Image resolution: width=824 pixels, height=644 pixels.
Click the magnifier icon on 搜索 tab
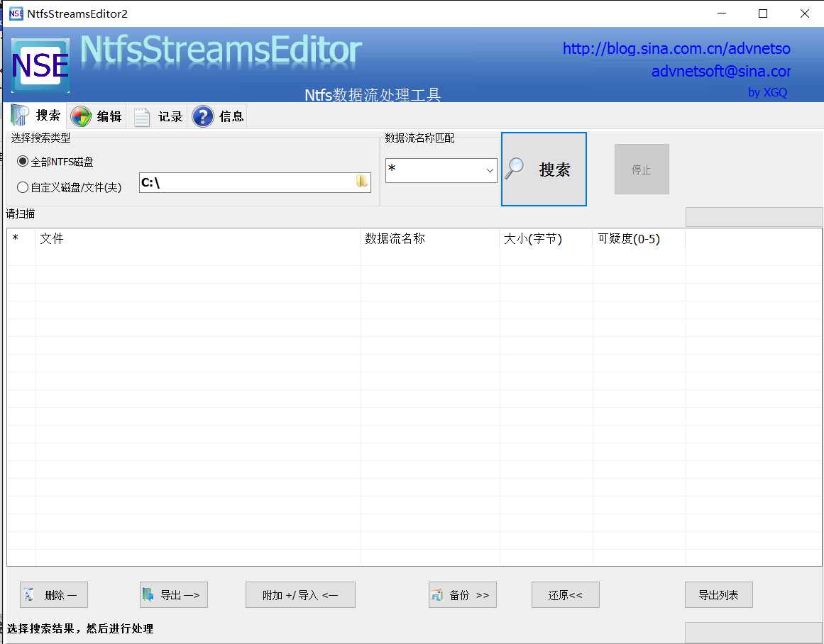click(x=20, y=116)
